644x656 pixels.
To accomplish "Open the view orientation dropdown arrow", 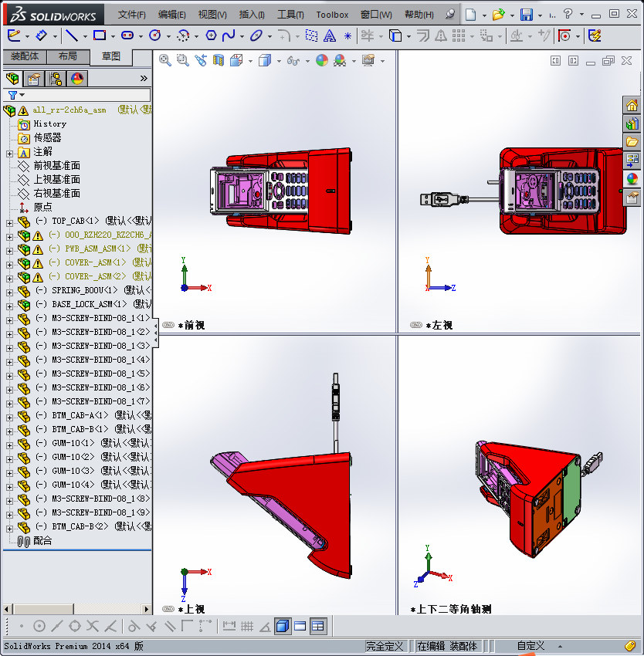I will (250, 62).
